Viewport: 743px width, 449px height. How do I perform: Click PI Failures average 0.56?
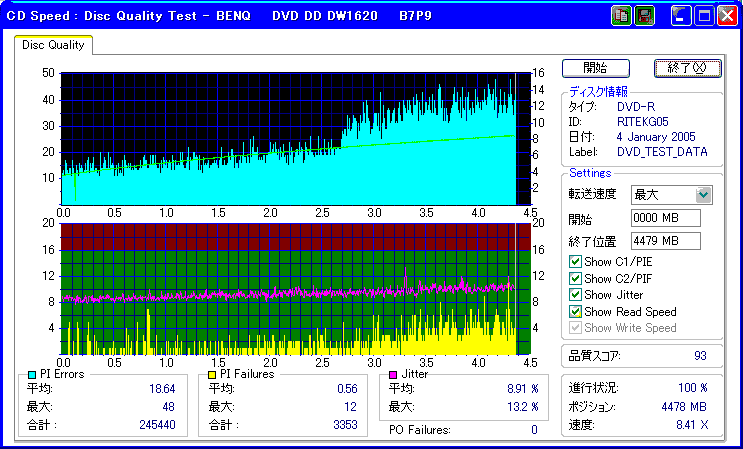coord(347,389)
